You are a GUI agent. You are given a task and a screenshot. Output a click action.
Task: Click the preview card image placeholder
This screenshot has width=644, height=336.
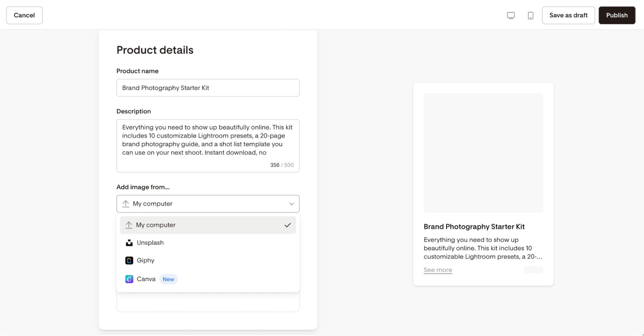[483, 153]
